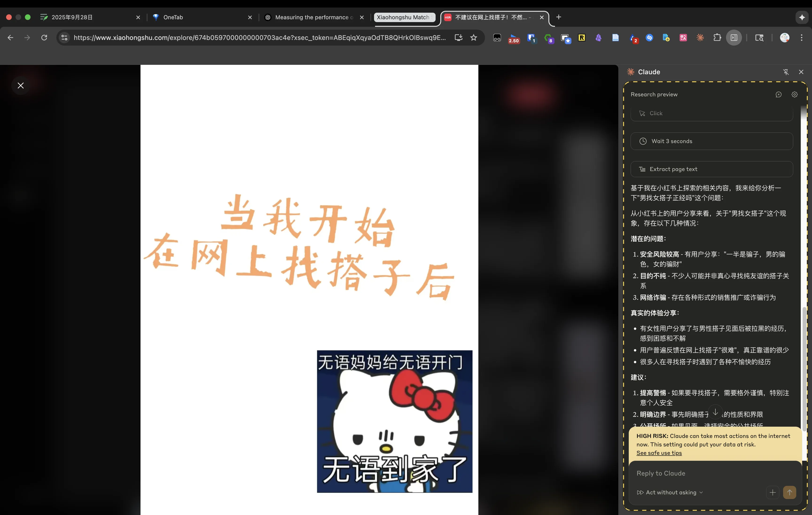
Task: Click the Shazam extension icon
Action: click(649, 38)
